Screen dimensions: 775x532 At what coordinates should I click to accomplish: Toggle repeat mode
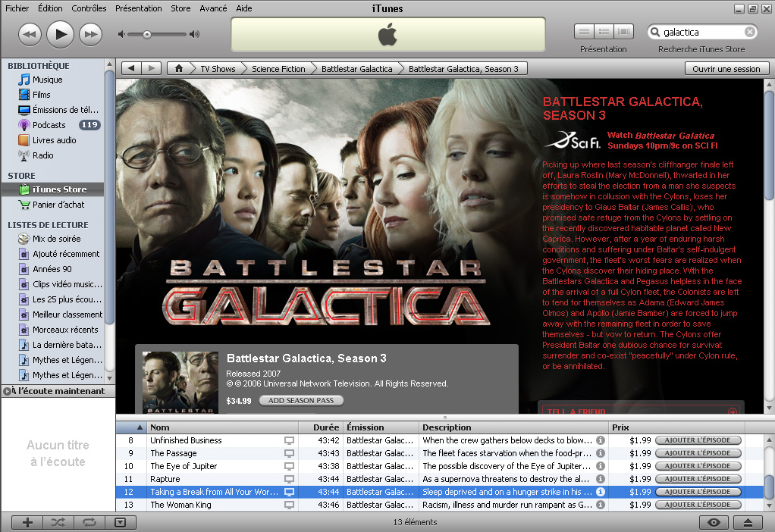89,522
